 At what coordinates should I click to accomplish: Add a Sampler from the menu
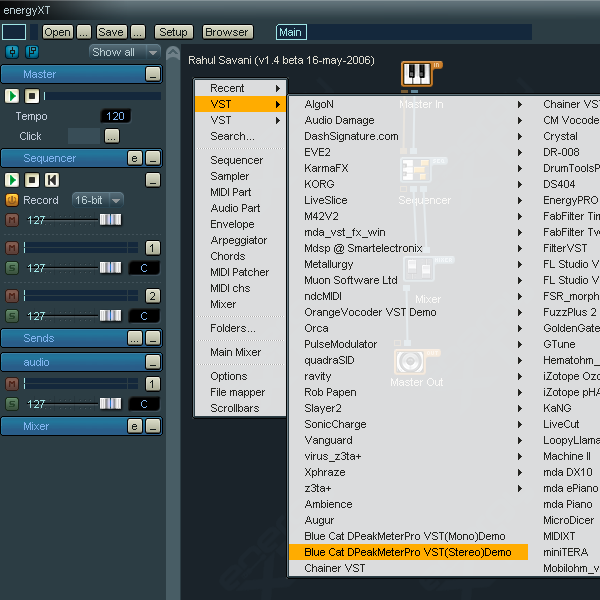pyautogui.click(x=240, y=176)
